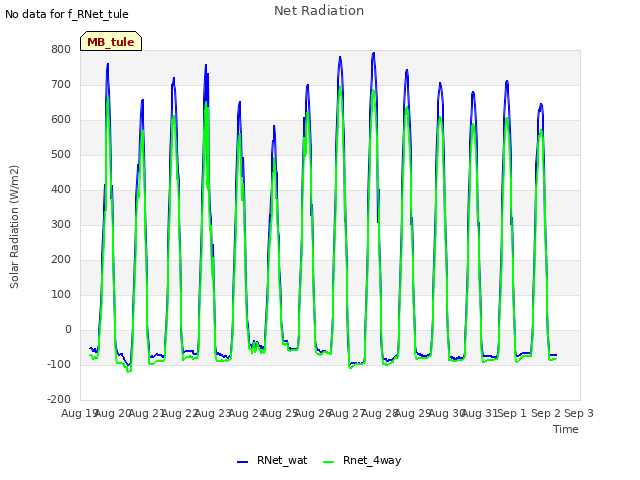Click the green Rnet_4way legend swatch
640x480 pixels.
click(329, 462)
